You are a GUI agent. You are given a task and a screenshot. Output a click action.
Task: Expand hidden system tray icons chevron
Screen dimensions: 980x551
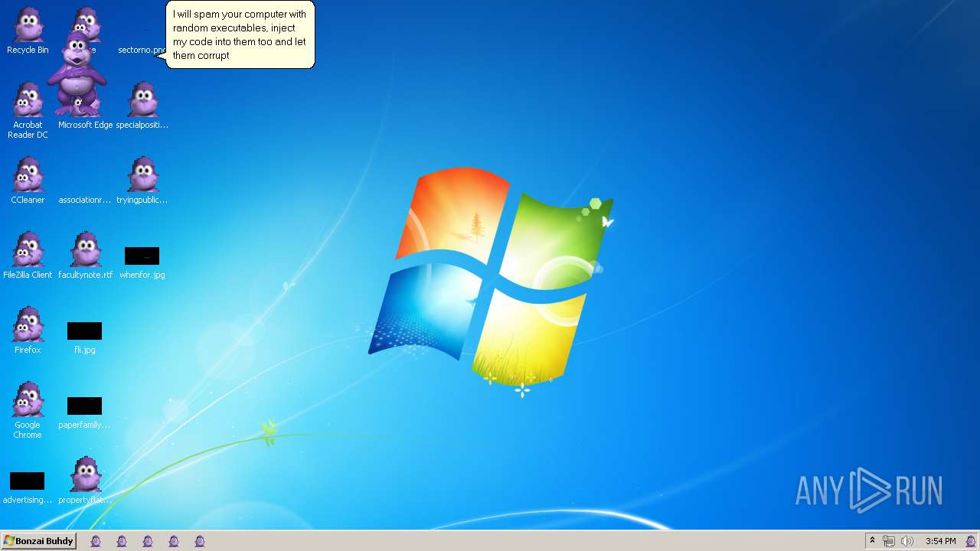tap(872, 541)
